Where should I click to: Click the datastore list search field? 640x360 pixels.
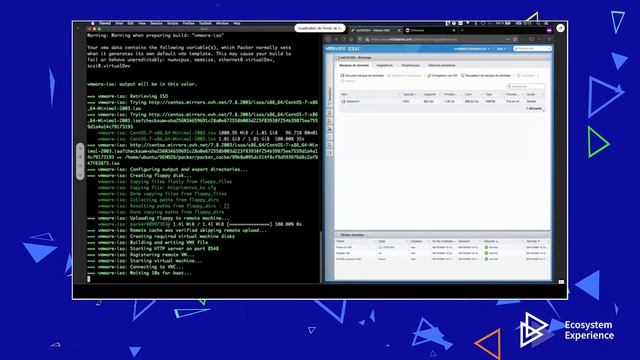pyautogui.click(x=526, y=86)
